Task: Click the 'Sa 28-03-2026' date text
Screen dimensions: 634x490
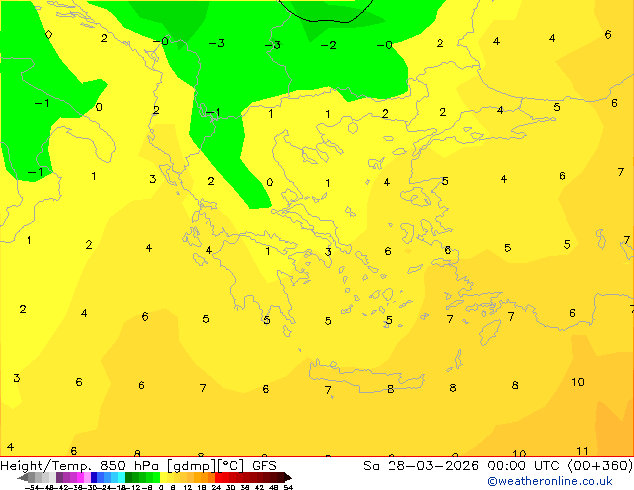Action: tap(421, 466)
